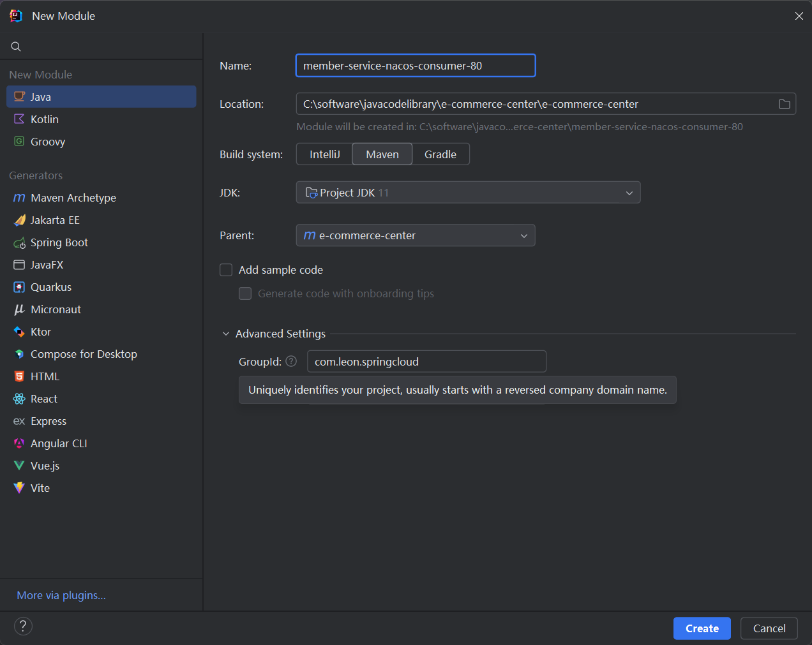Select the Kotlin module type icon
This screenshot has width=812, height=645.
pos(19,119)
